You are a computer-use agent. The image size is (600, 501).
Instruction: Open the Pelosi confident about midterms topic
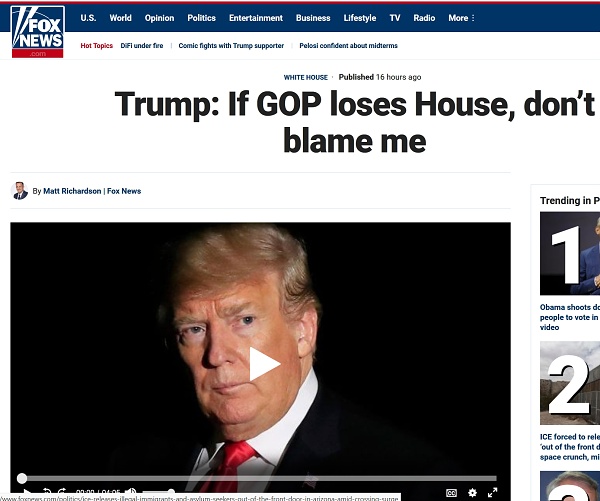[348, 46]
